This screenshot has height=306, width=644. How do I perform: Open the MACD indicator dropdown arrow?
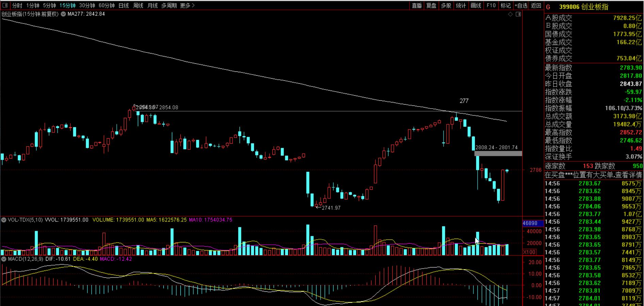[4, 259]
